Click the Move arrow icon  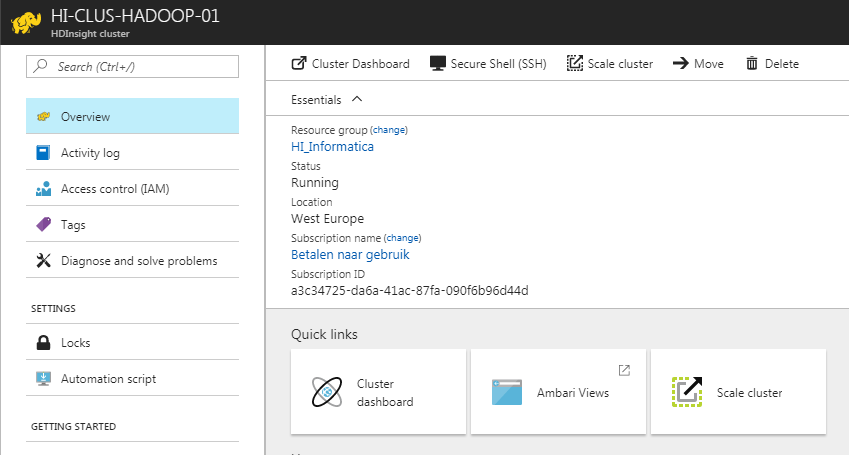click(681, 64)
